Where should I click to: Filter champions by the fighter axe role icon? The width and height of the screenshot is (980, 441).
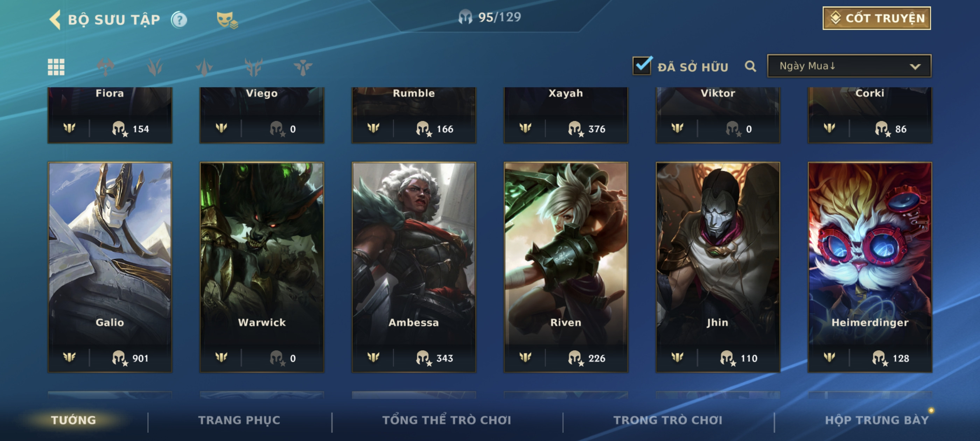105,67
